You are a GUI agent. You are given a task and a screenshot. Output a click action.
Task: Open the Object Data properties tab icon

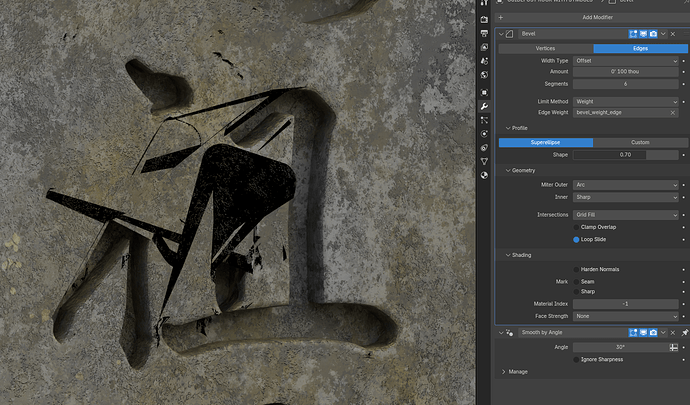[484, 161]
